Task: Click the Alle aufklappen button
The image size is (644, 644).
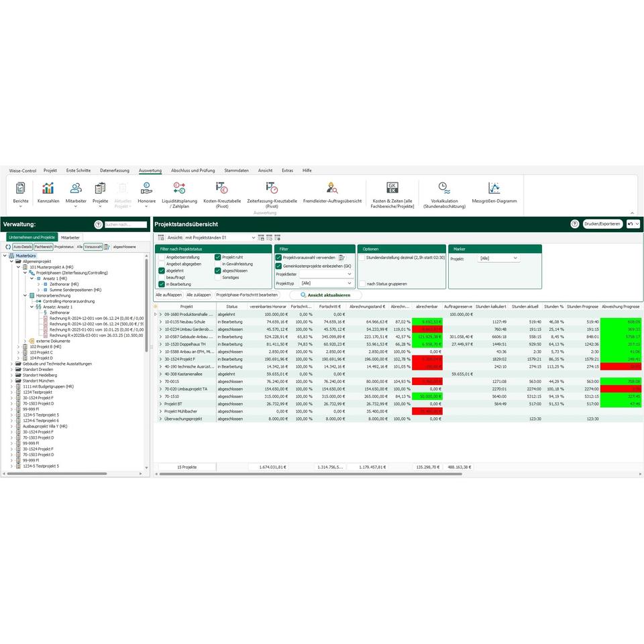Action: click(169, 295)
